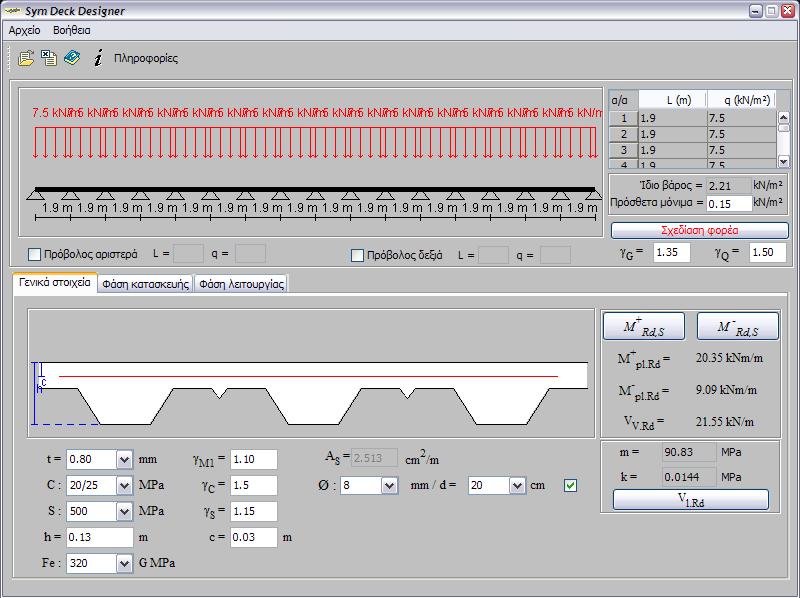The image size is (800, 598).
Task: Click the 20.35 kNm/m moment value
Action: click(730, 358)
